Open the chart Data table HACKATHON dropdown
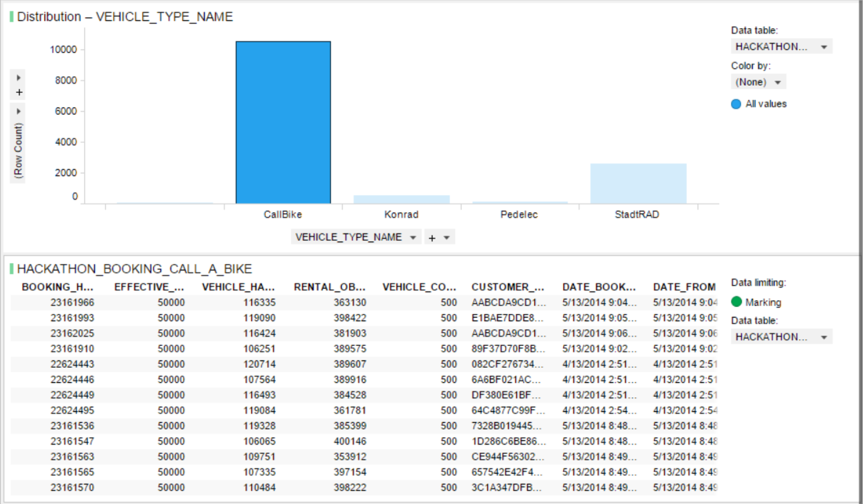Viewport: 863px width, 504px height. tap(781, 47)
